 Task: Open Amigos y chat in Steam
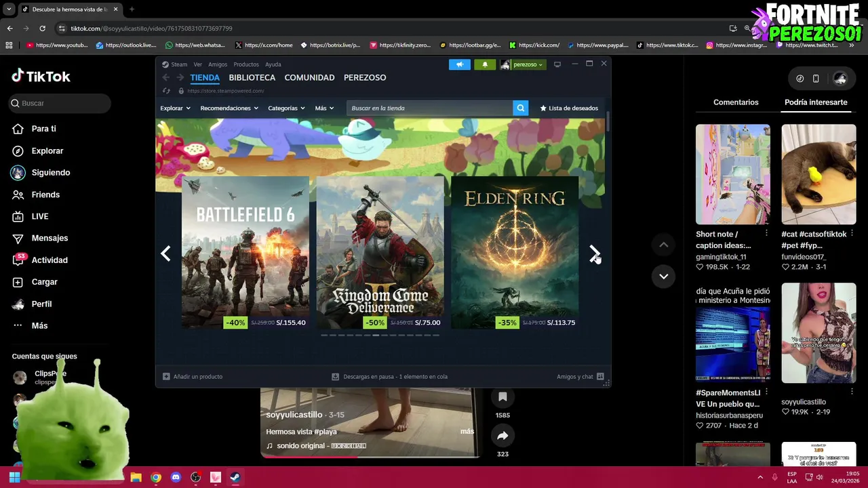tap(580, 376)
